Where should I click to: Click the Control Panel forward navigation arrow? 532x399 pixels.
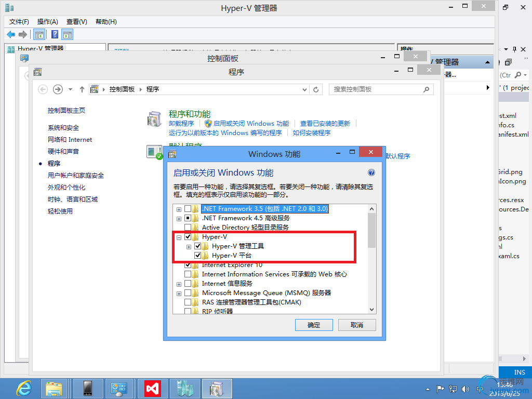(58, 89)
